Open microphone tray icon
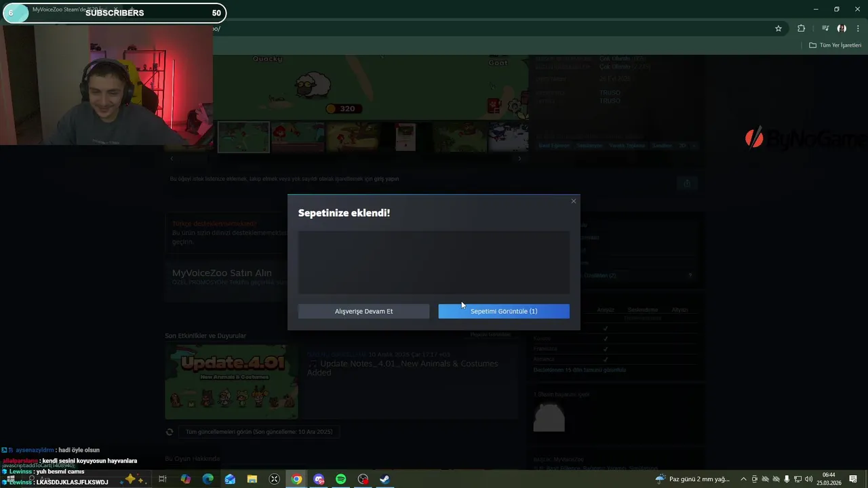The width and height of the screenshot is (868, 488). pos(787,479)
